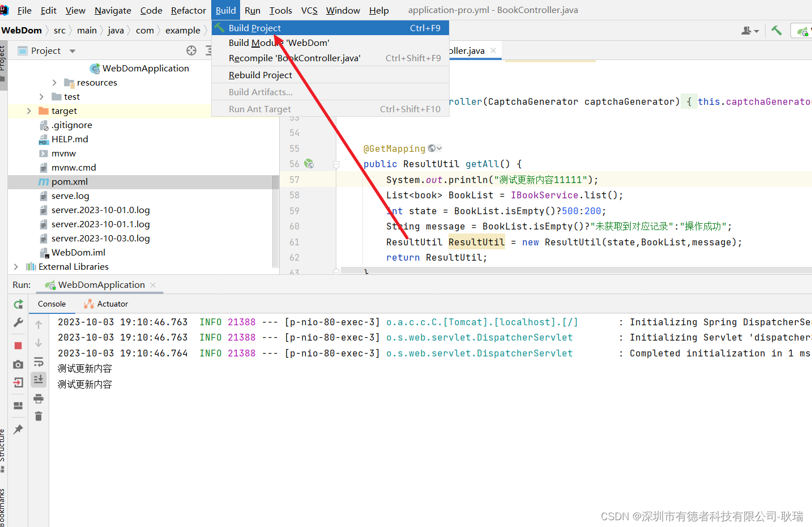Select the WebDomApplication run tab
This screenshot has width=812, height=527.
[x=101, y=285]
